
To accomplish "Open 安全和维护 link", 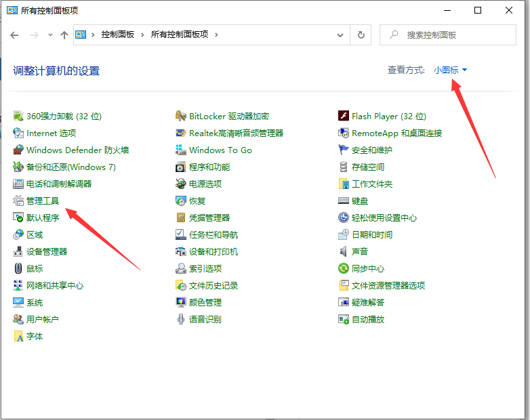I will [372, 150].
